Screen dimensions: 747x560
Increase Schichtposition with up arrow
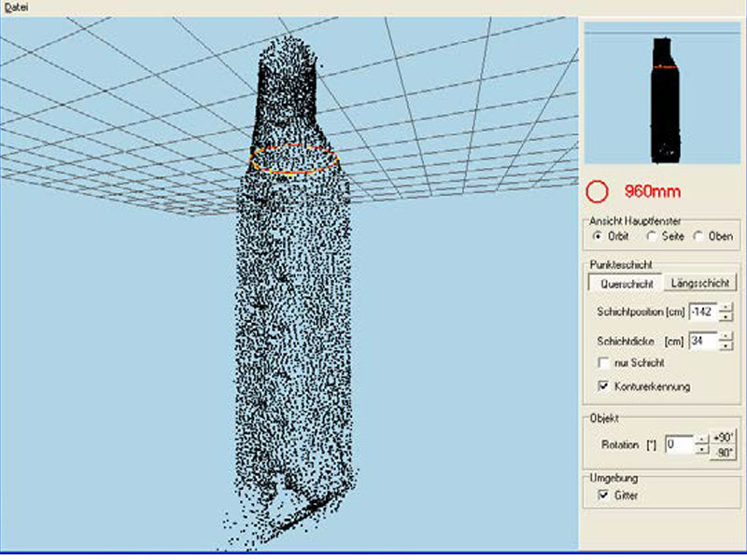coord(726,306)
